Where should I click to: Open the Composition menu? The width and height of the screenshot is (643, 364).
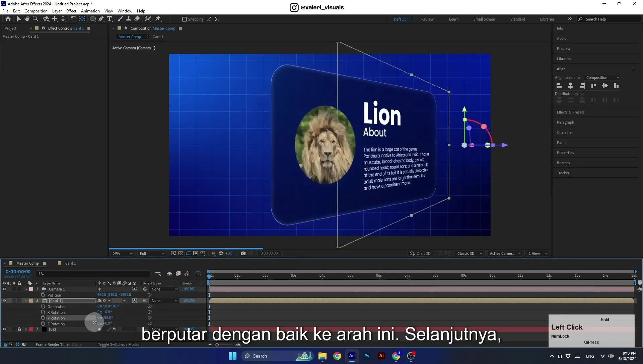tap(36, 11)
